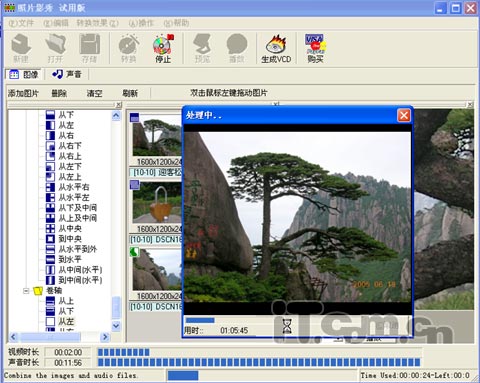Open the 编辑 (Edit) menu
The width and height of the screenshot is (480, 383).
click(x=56, y=23)
